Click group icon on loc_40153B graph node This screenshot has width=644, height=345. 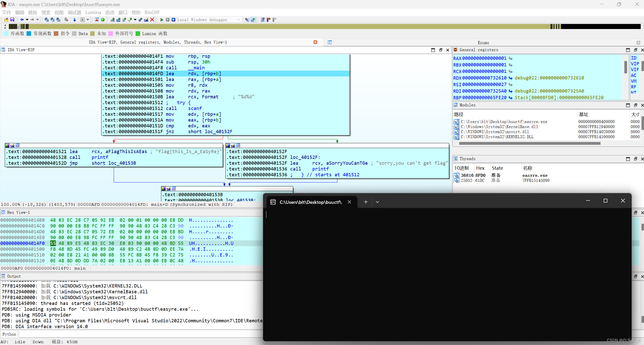click(x=174, y=189)
